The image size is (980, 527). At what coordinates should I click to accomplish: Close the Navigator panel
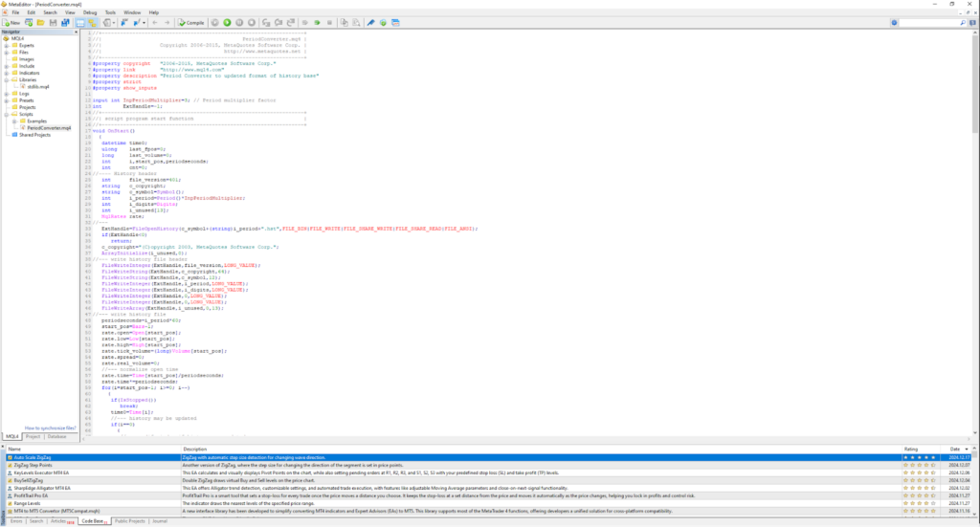(x=77, y=32)
